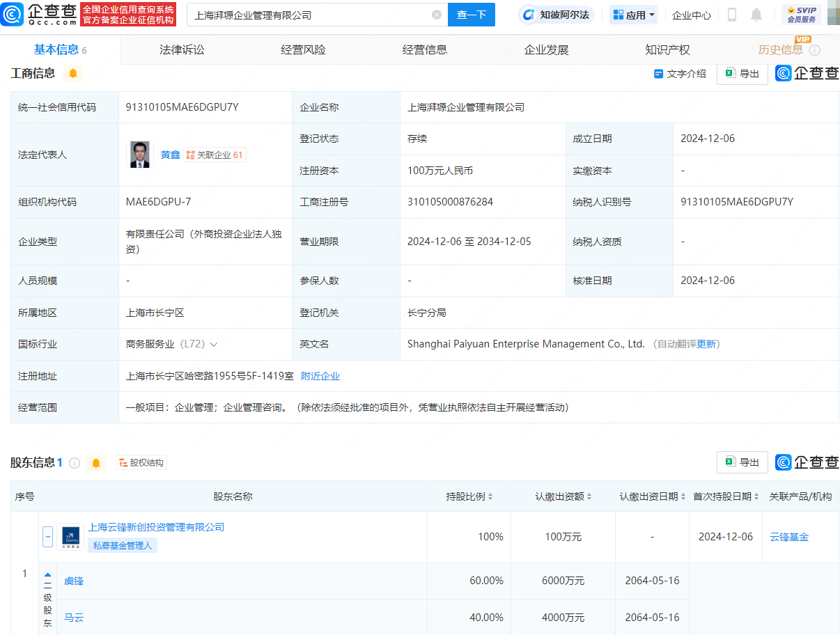Sort by 持股比例 column arrows

[490, 497]
